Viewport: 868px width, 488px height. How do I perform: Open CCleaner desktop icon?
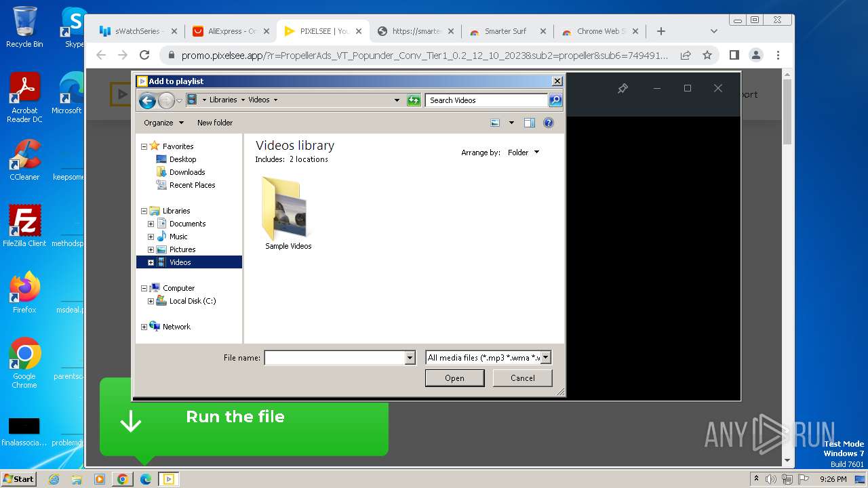tap(24, 160)
